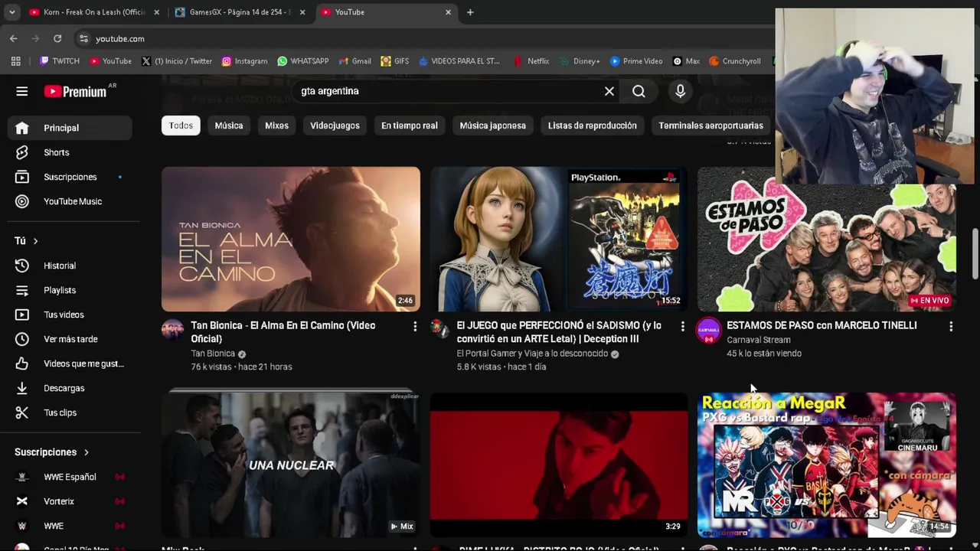
Task: Click El Portal Gamer channel avatar
Action: click(x=439, y=328)
